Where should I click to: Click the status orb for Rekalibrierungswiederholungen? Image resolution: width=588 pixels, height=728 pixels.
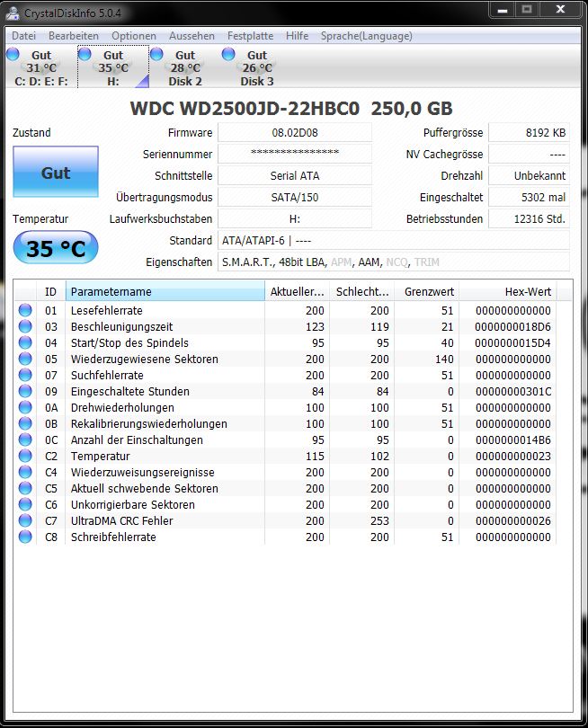click(25, 423)
